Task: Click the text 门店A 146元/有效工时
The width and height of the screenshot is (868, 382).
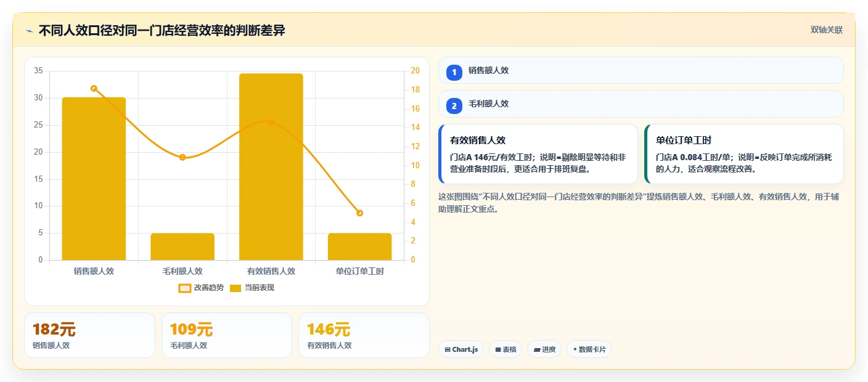Action: click(x=492, y=157)
